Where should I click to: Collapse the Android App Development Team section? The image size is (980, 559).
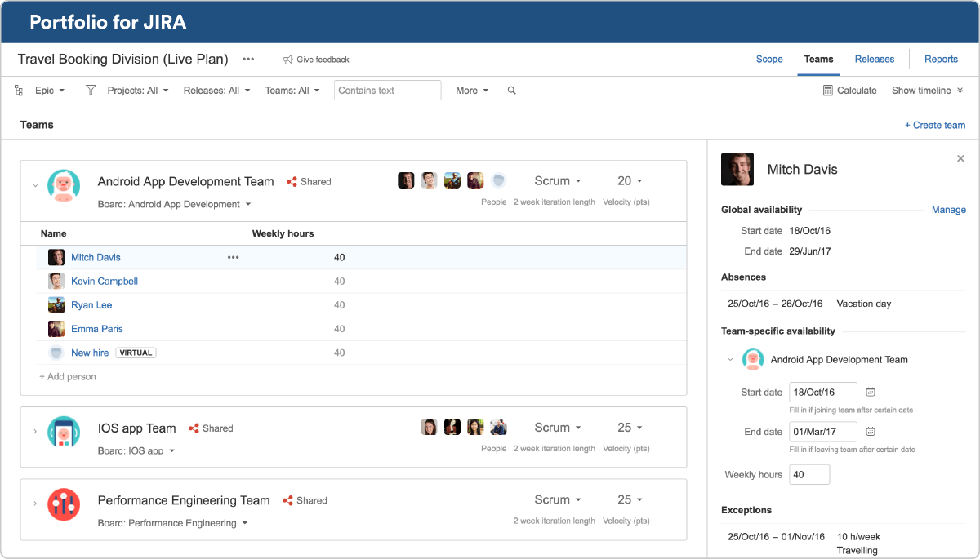point(35,186)
